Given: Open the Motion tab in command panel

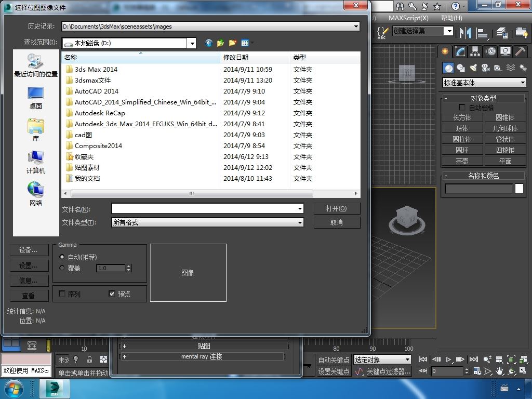Looking at the screenshot, I should click(x=490, y=51).
